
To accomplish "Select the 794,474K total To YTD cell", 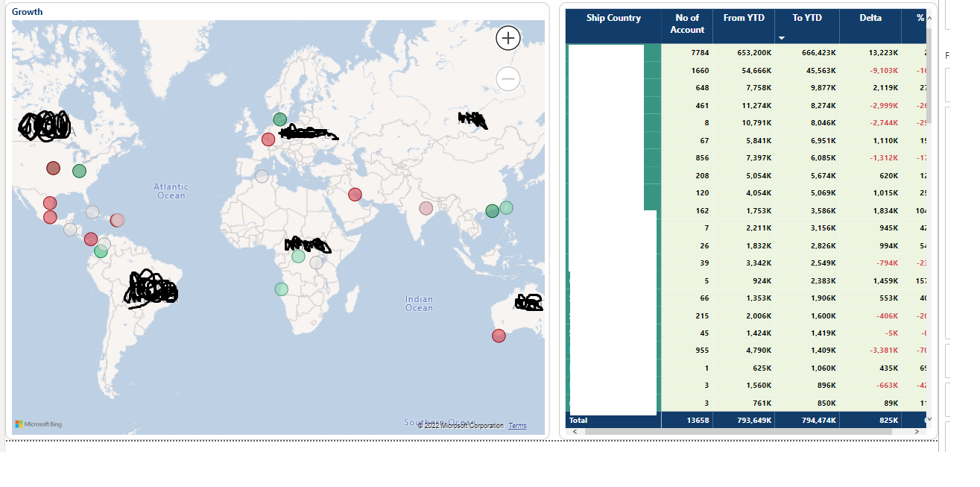I will point(807,421).
